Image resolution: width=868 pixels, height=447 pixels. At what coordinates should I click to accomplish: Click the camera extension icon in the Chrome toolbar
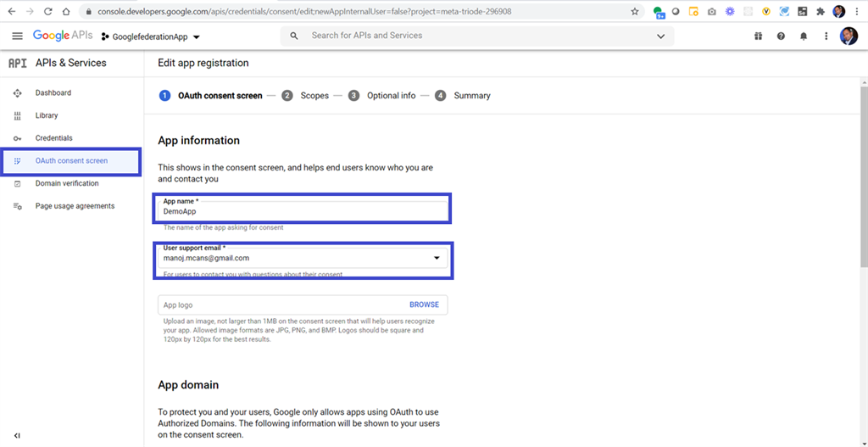click(712, 12)
